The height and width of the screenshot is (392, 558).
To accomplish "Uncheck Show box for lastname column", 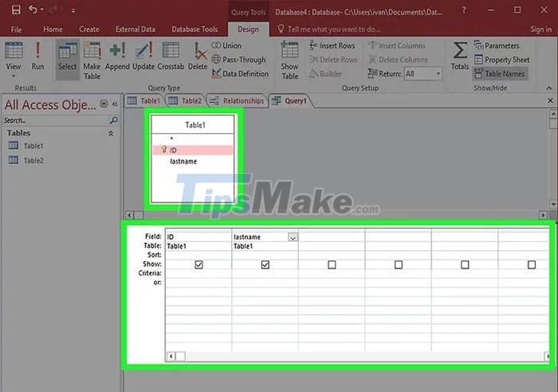I will 265,265.
